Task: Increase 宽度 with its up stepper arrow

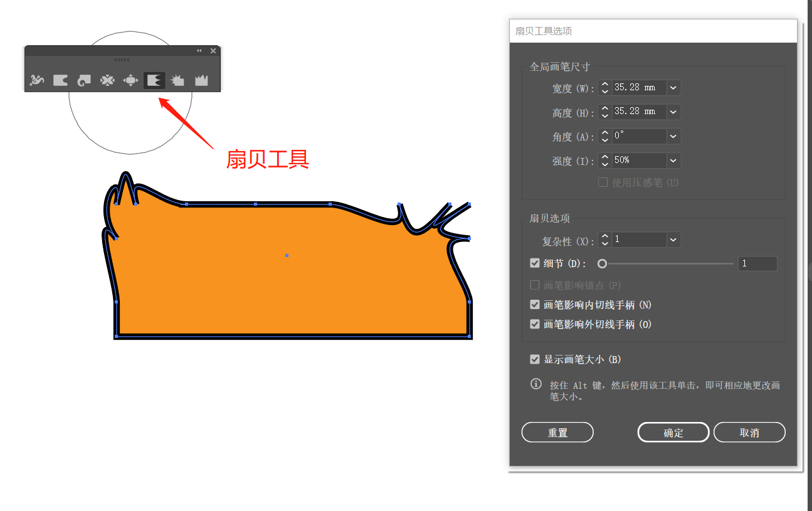Action: click(x=604, y=84)
